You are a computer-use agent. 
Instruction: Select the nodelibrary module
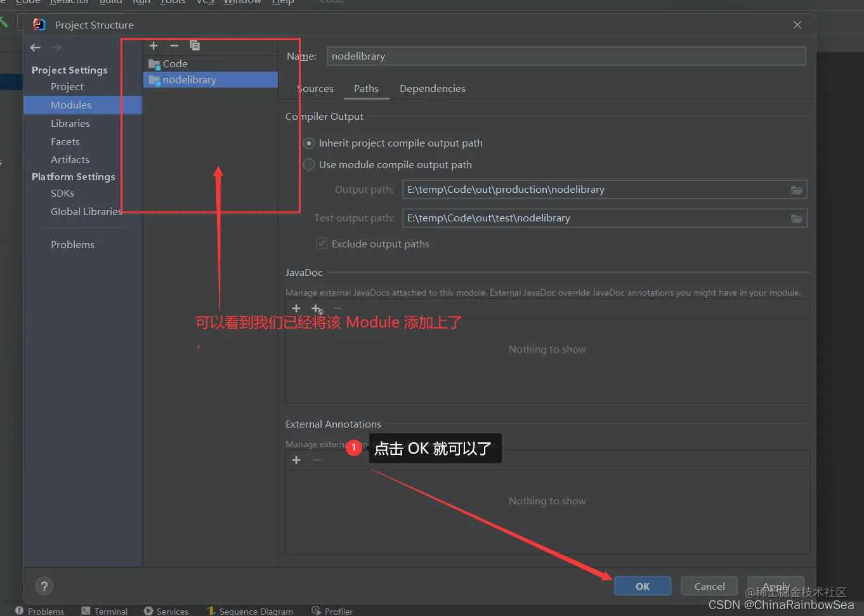tap(211, 79)
